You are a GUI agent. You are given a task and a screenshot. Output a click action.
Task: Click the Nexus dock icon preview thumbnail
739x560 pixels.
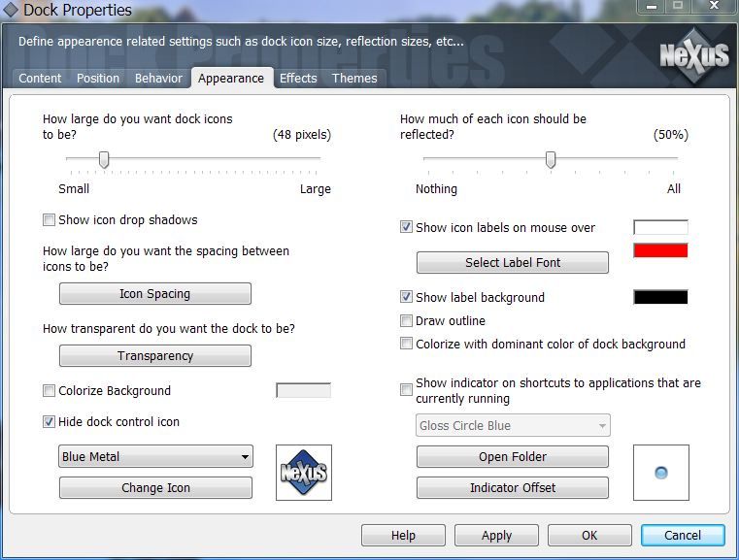point(303,473)
